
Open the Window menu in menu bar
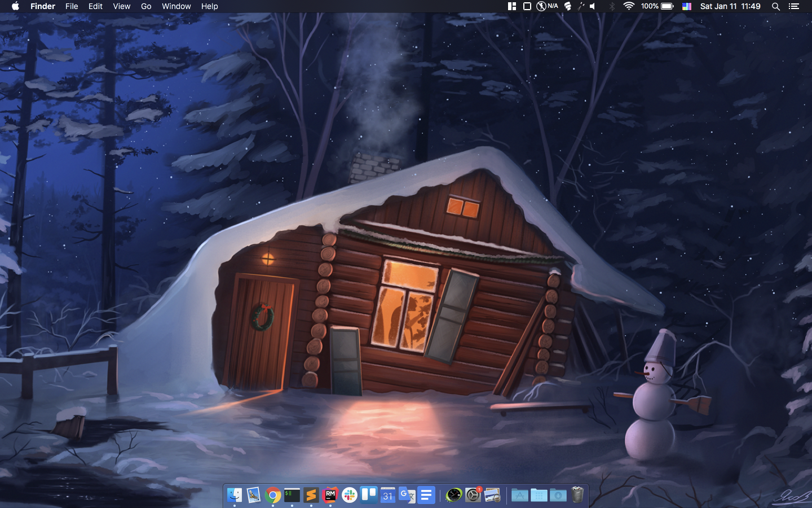[176, 6]
